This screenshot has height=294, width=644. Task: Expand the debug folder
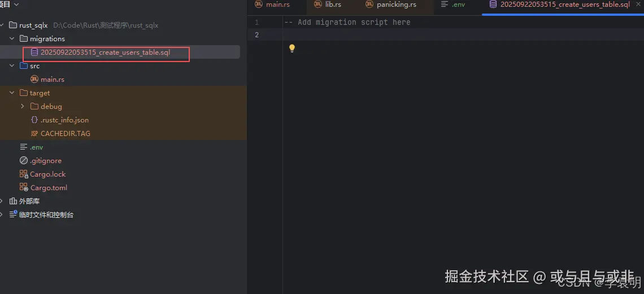(x=23, y=106)
